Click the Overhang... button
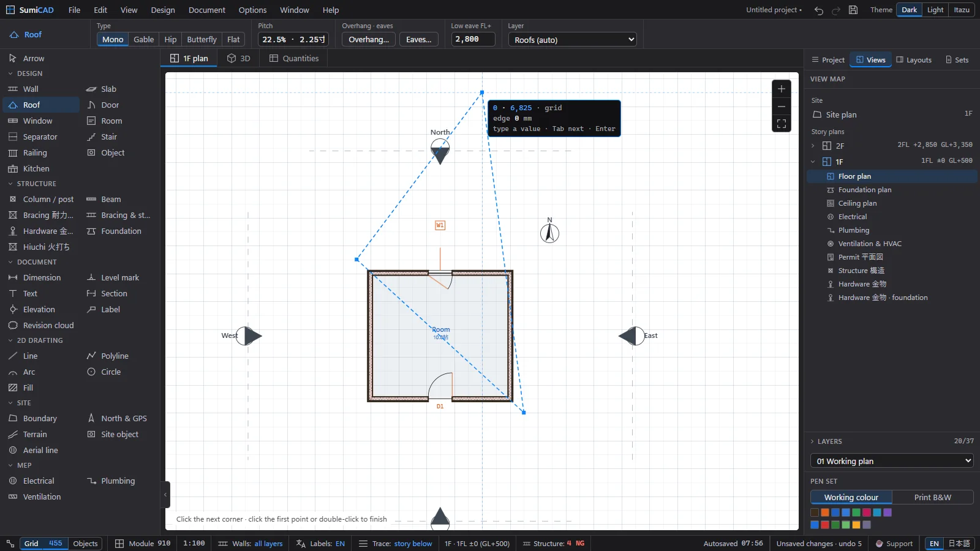 pyautogui.click(x=369, y=39)
